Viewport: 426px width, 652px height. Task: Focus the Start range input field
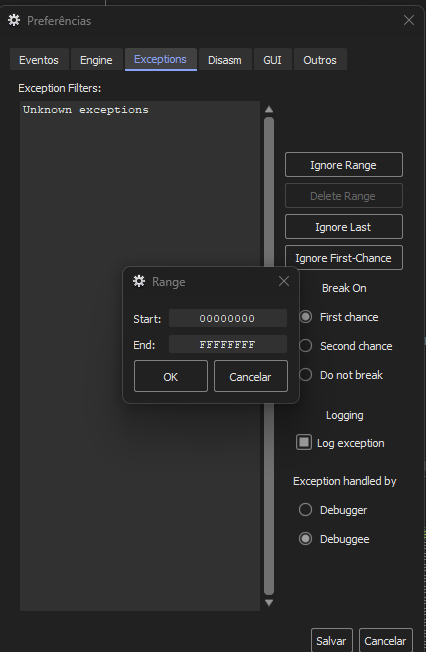click(228, 318)
